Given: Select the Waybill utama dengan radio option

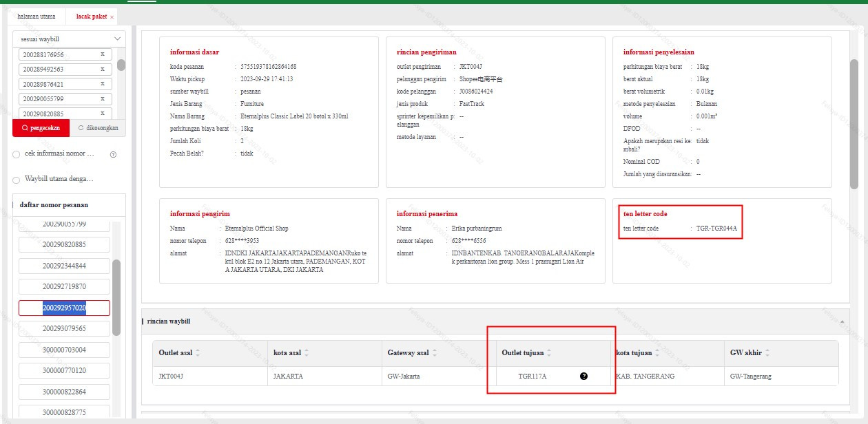Looking at the screenshot, I should point(17,180).
